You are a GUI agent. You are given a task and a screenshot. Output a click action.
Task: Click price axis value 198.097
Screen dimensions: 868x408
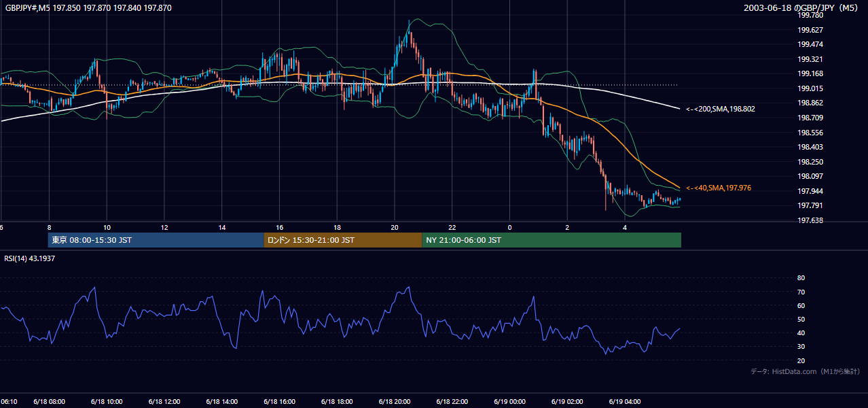point(810,176)
